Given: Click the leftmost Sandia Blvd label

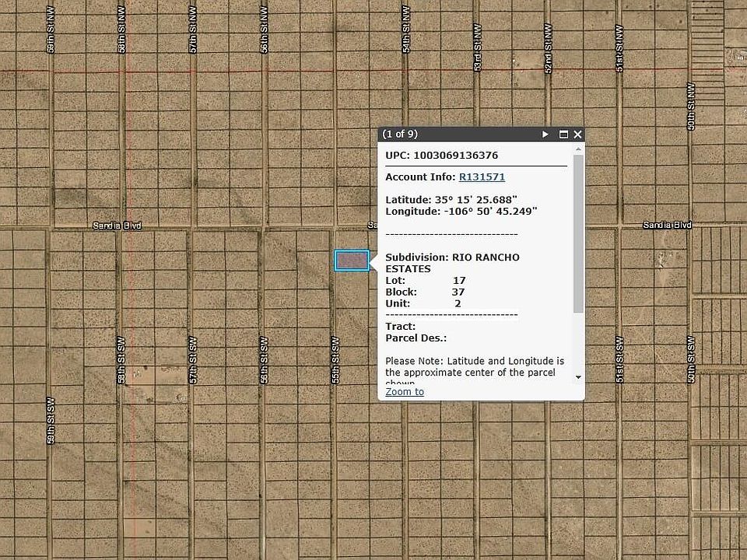Looking at the screenshot, I should [x=116, y=226].
